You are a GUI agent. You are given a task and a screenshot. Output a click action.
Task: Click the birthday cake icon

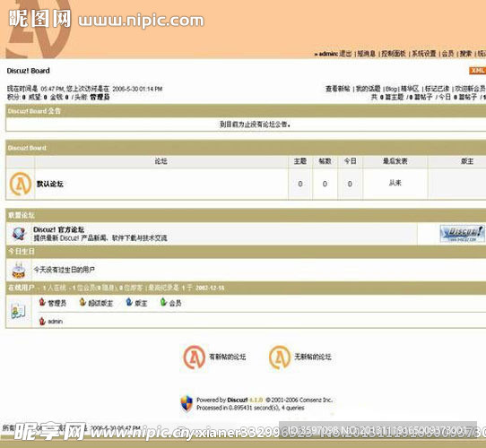coord(18,270)
